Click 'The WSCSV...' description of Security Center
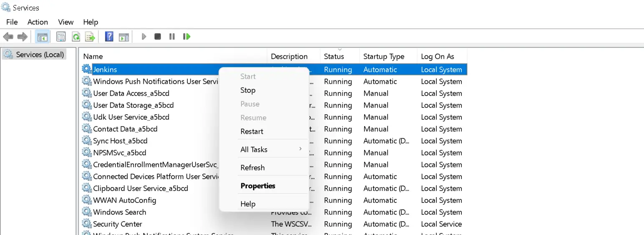 (291, 224)
